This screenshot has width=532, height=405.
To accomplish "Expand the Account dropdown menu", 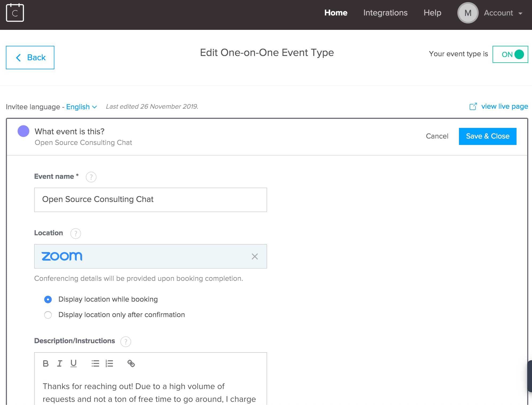I will pos(503,13).
